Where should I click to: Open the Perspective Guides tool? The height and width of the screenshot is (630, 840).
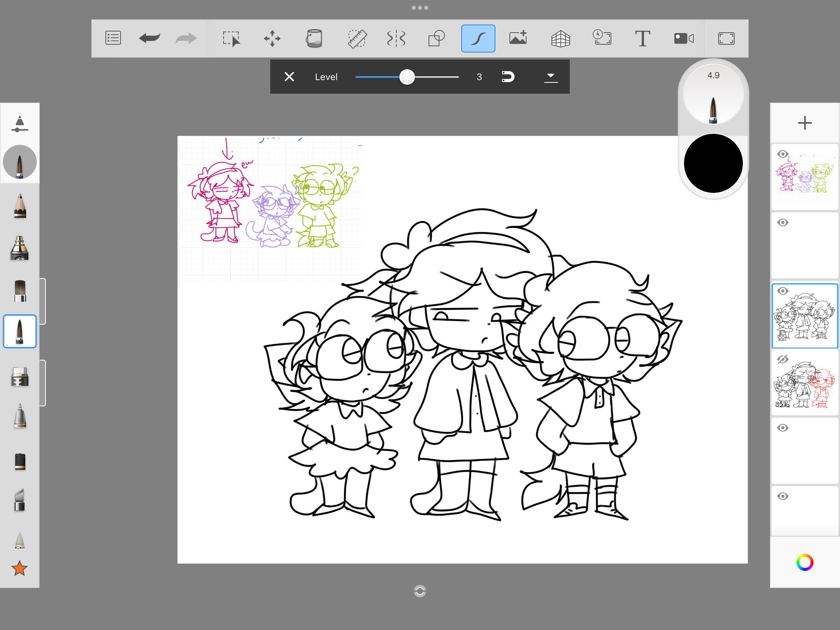[x=560, y=38]
